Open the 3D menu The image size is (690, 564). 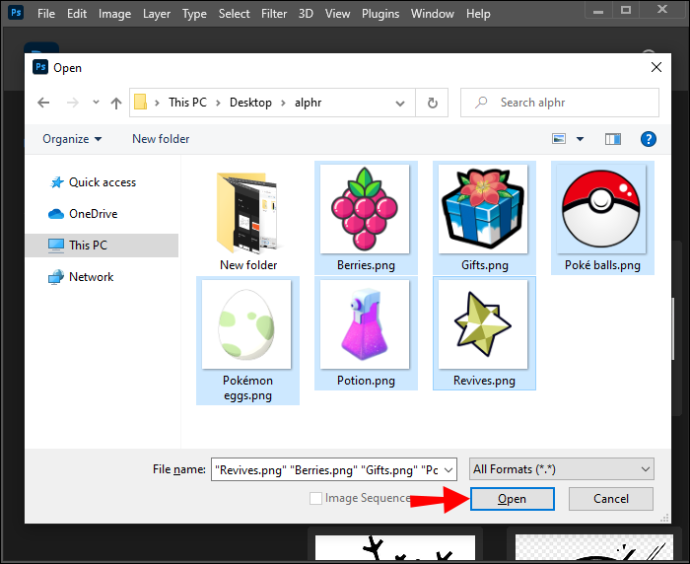pyautogui.click(x=305, y=14)
